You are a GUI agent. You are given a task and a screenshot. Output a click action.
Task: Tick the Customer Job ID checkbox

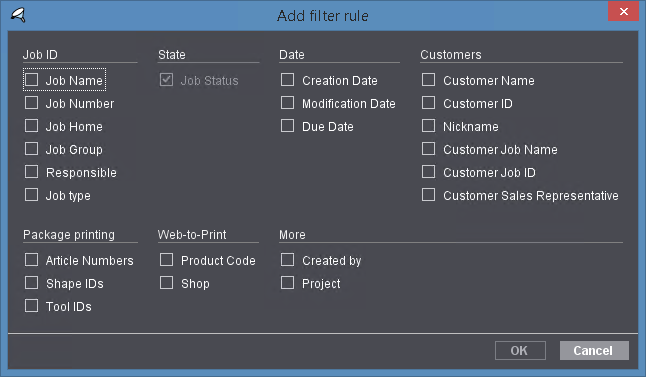[428, 172]
